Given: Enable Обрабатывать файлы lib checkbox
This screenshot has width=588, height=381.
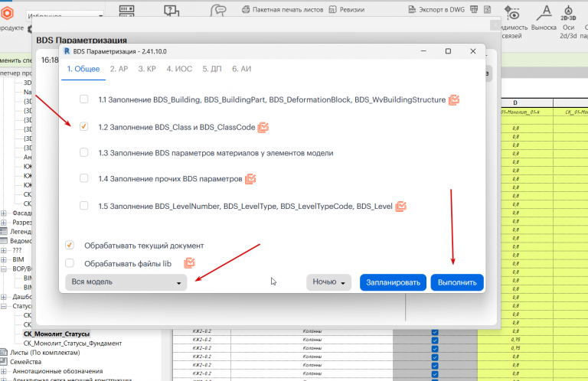Looking at the screenshot, I should click(70, 263).
